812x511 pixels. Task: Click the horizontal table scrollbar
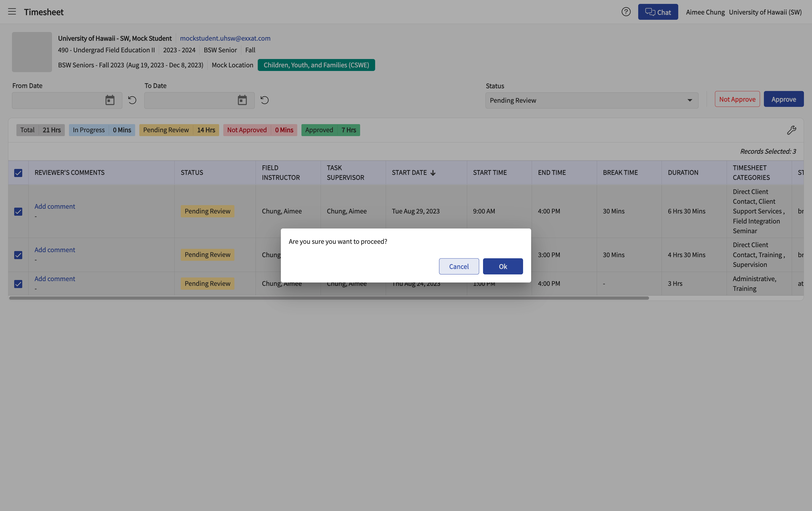point(329,298)
